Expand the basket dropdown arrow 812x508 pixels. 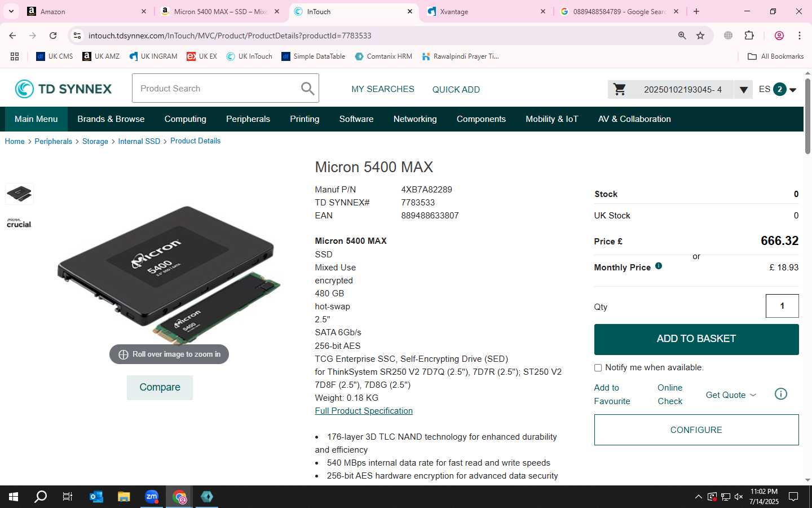coord(743,89)
